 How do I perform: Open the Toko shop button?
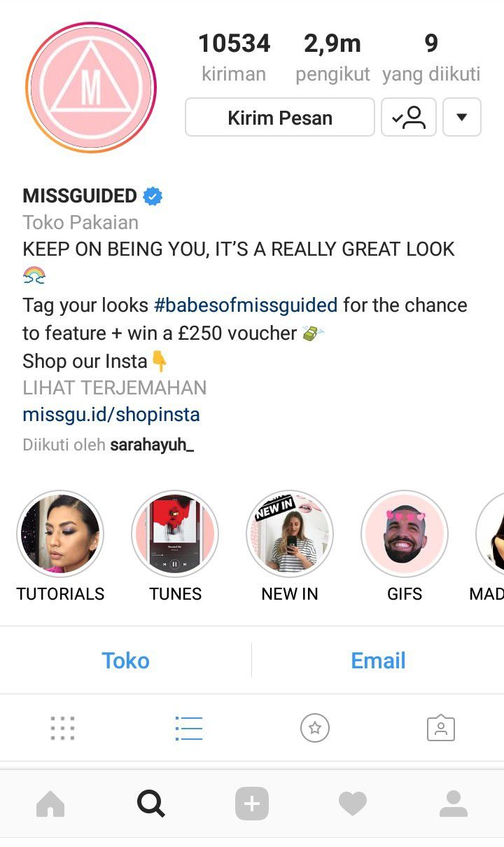click(x=126, y=660)
